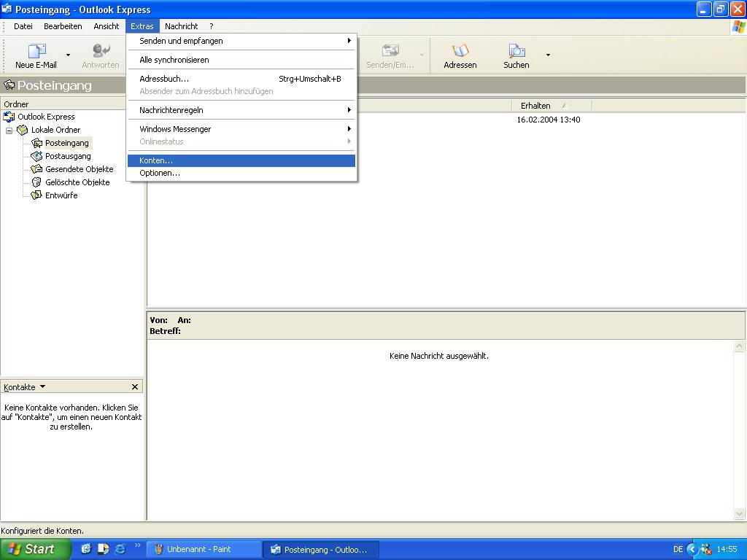
Task: Select Optionen... menu entry
Action: click(241, 173)
